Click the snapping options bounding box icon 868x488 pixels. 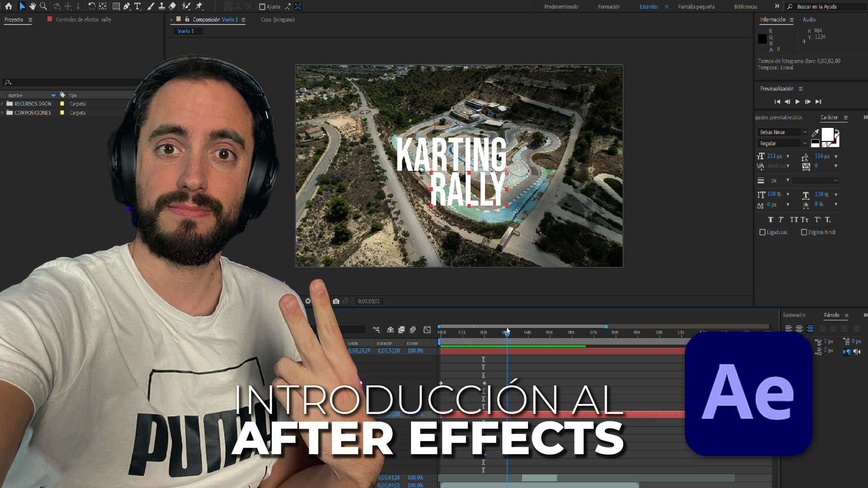click(298, 6)
